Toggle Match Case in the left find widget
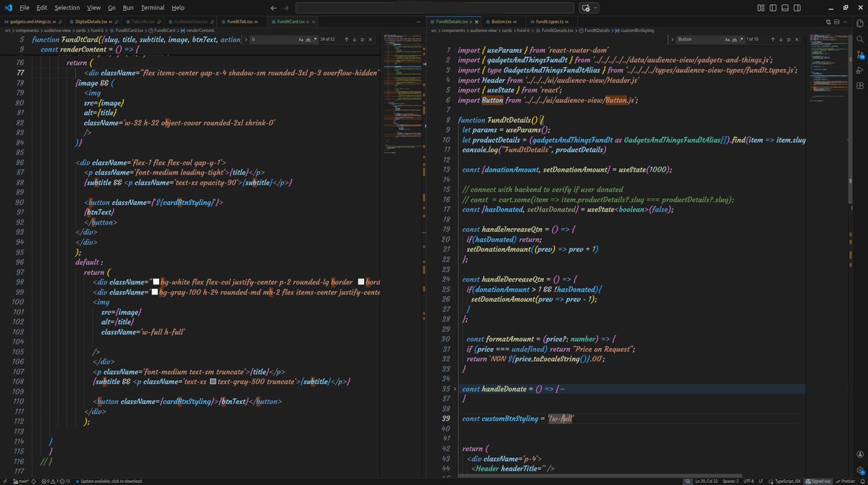868x485 pixels. (302, 39)
